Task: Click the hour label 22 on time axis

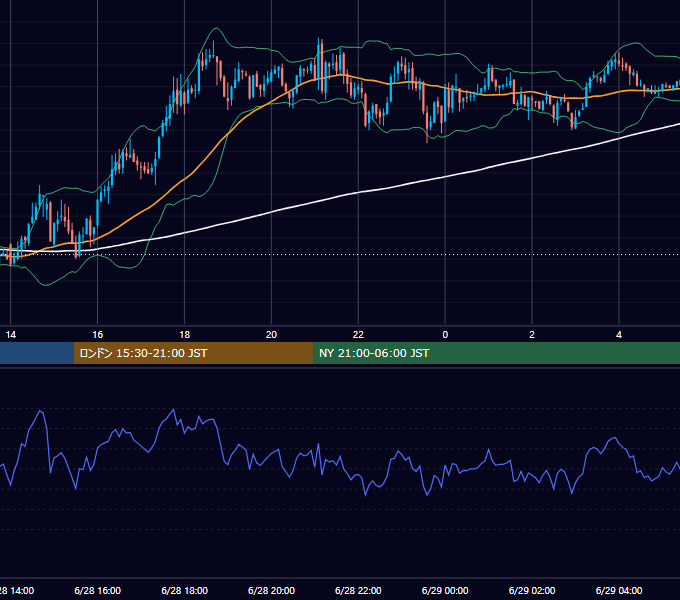Action: 358,335
